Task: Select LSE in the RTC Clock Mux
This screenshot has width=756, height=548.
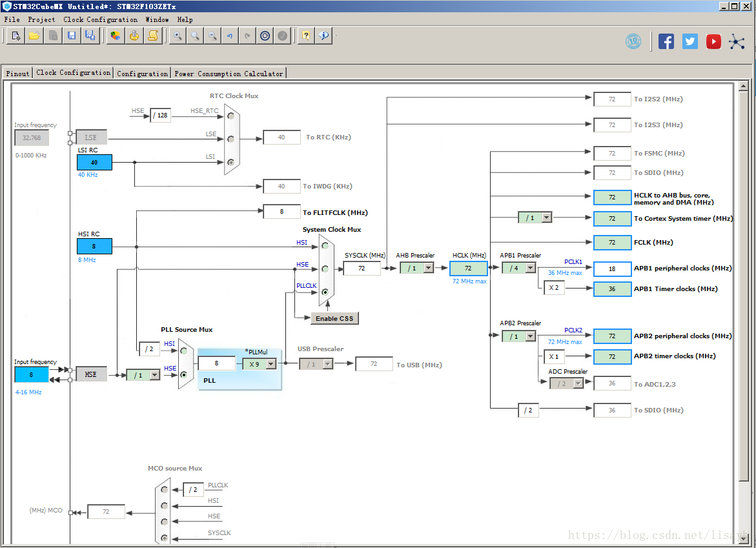Action: coord(231,139)
